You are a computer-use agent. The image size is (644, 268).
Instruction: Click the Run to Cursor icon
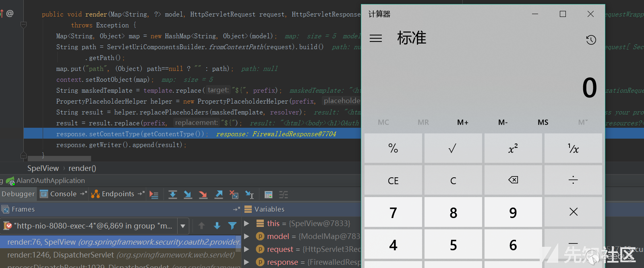coord(249,195)
